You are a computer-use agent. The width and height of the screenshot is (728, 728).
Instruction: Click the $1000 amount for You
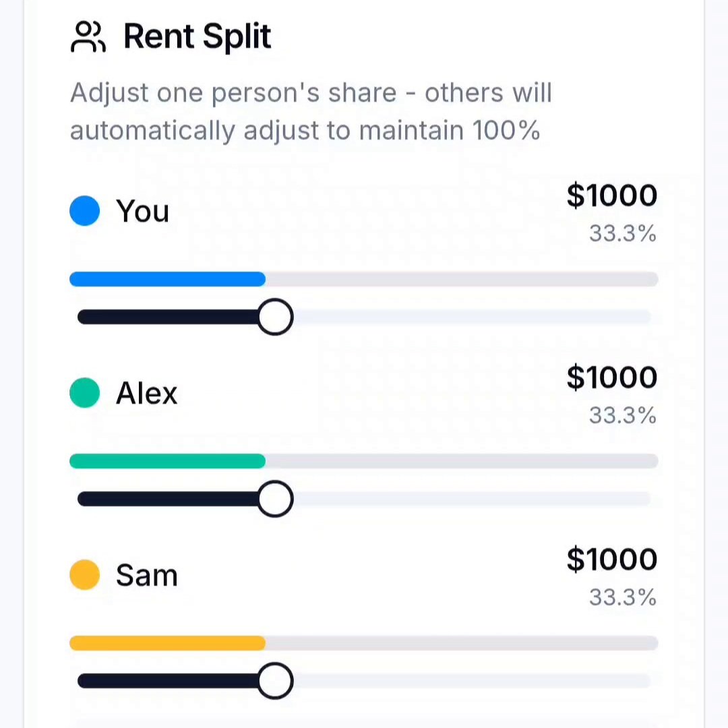pyautogui.click(x=612, y=195)
